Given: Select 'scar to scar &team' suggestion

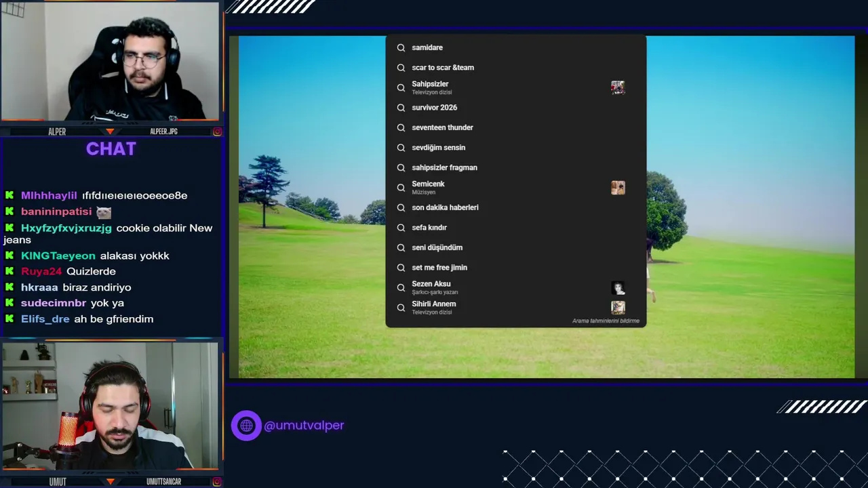Looking at the screenshot, I should tap(515, 68).
